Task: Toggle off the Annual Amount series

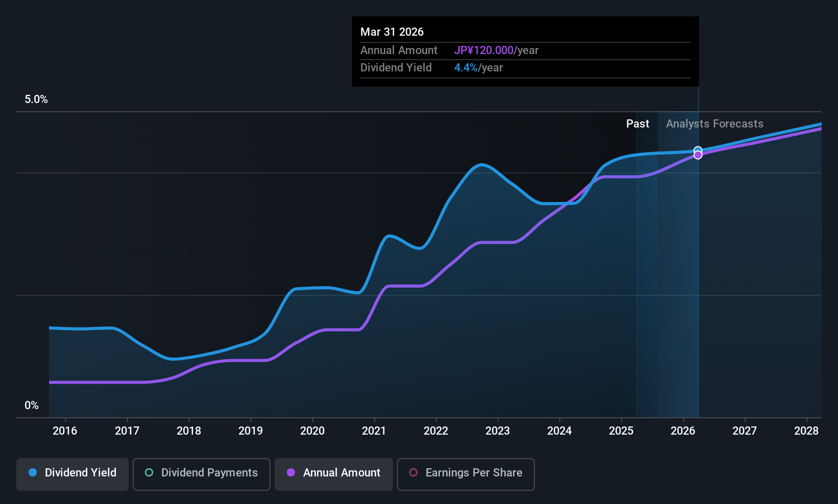Action: [333, 473]
